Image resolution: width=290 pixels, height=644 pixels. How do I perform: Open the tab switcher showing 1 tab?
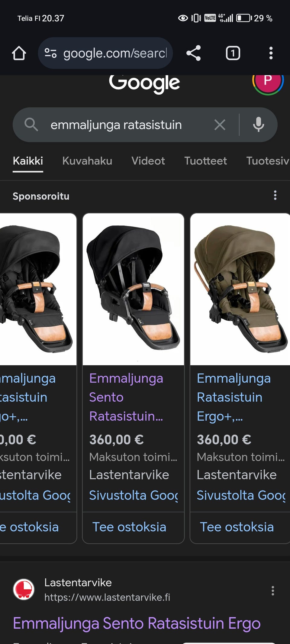point(233,53)
